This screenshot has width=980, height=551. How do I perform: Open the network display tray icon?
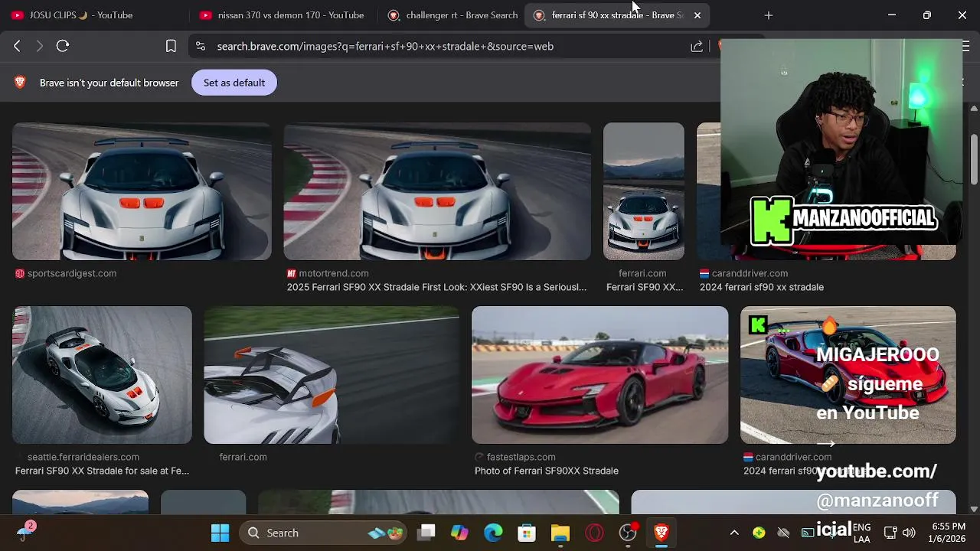[x=890, y=533]
